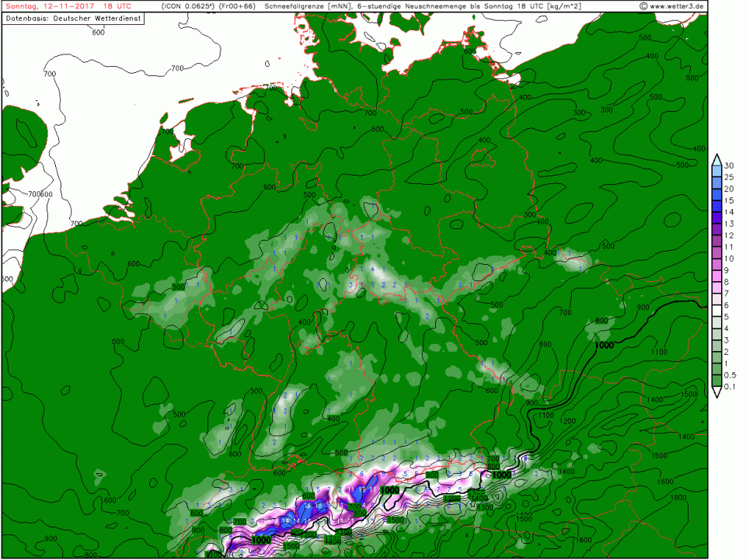This screenshot has height=560, width=746.
Task: Pick the purple swatch between 13 and 12
Action: (x=716, y=229)
